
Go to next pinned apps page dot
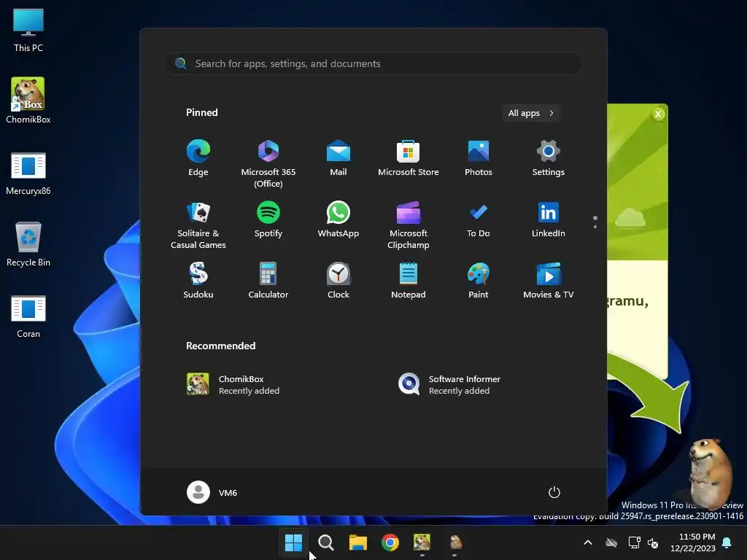coord(595,227)
